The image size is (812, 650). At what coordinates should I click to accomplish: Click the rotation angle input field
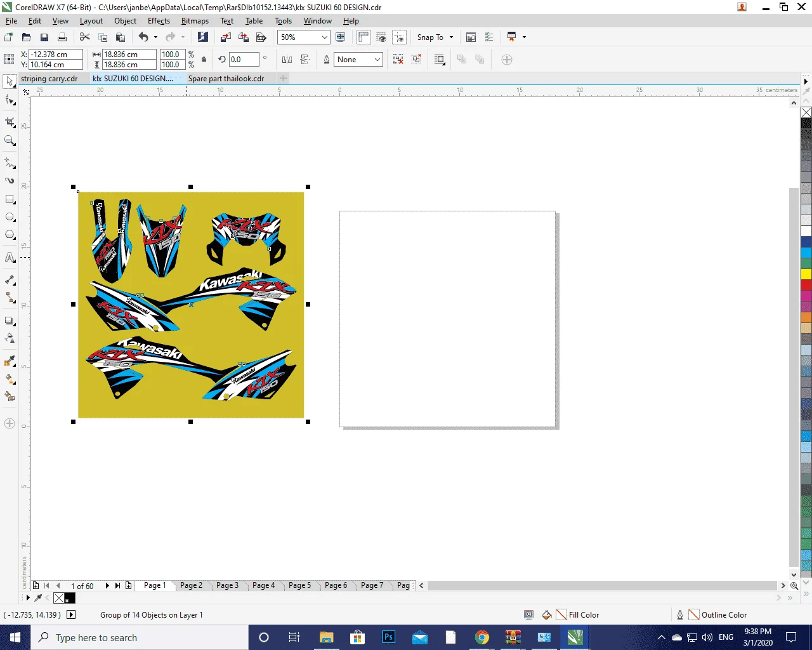(244, 60)
